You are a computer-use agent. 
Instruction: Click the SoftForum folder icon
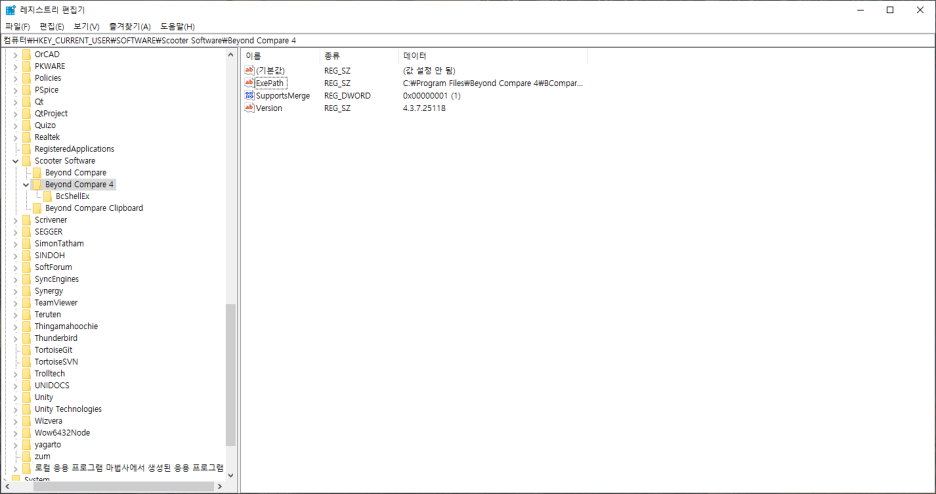point(26,267)
